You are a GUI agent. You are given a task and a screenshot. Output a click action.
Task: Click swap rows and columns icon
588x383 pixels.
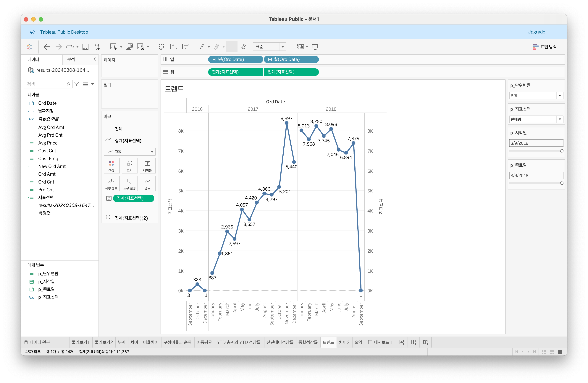tap(161, 47)
